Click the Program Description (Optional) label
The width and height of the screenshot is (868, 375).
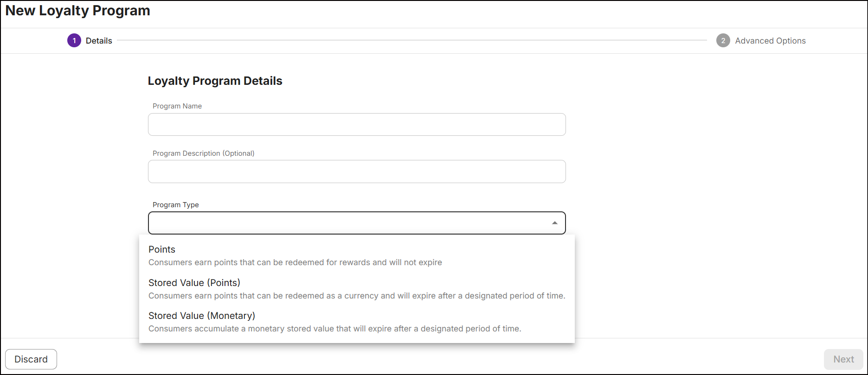click(x=203, y=153)
